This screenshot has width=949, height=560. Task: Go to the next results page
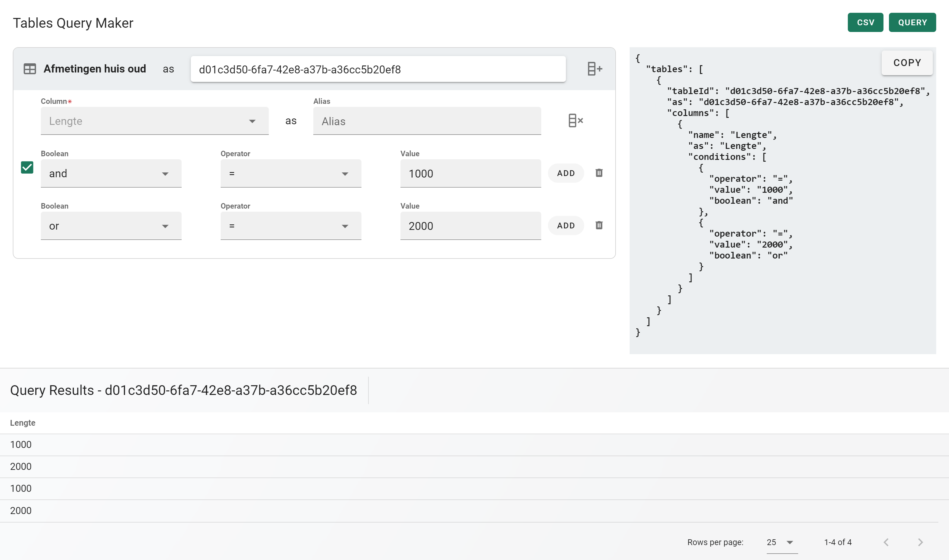920,542
